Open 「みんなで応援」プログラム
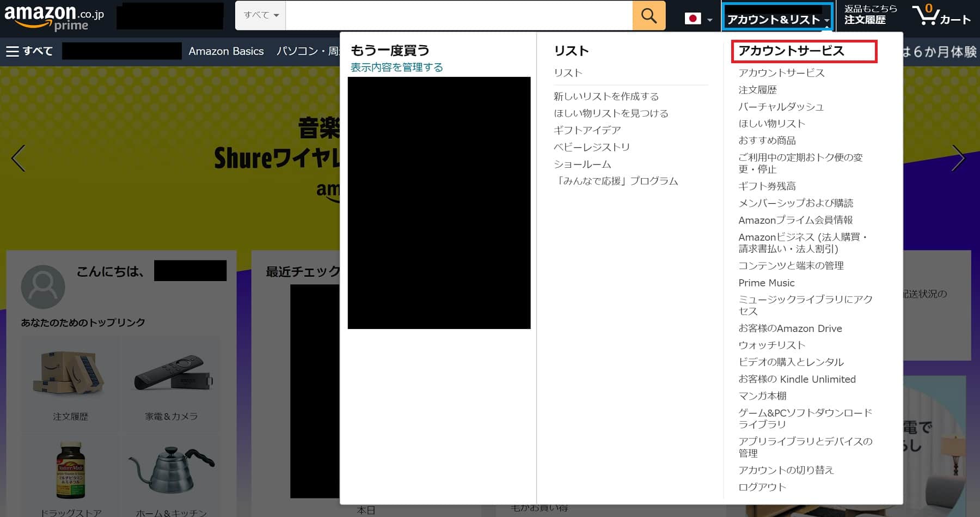The image size is (980, 517). click(x=616, y=181)
